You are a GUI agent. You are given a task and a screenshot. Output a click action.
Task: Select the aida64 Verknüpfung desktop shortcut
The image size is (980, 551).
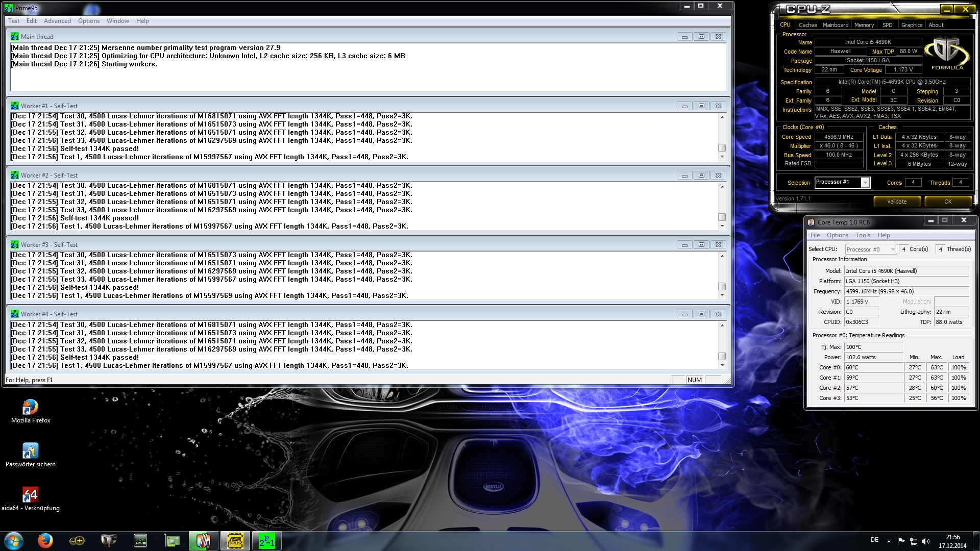click(x=31, y=499)
